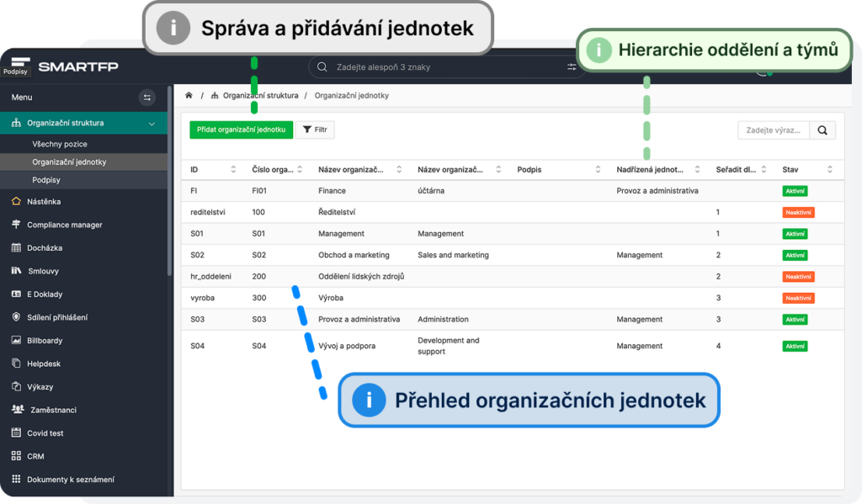Click the Smlouvy books icon

17,270
